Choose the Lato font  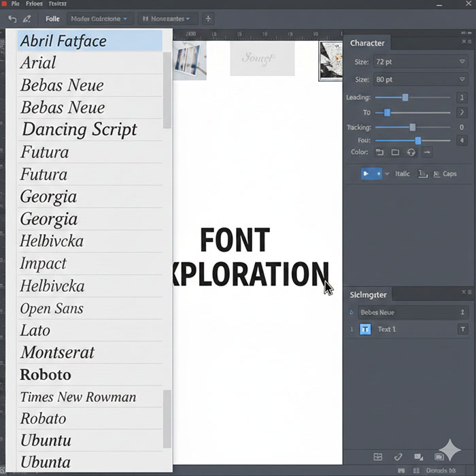tap(90, 330)
